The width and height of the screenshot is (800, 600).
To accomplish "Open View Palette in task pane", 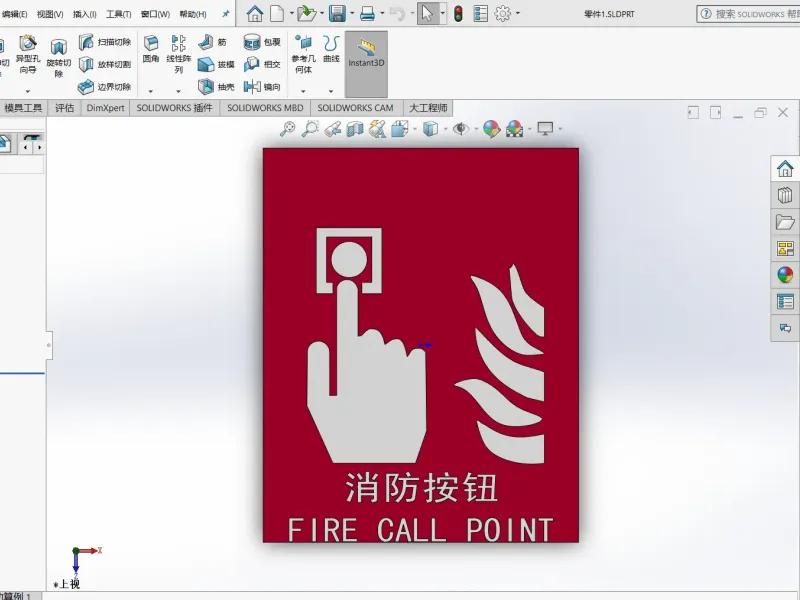I will 785,248.
